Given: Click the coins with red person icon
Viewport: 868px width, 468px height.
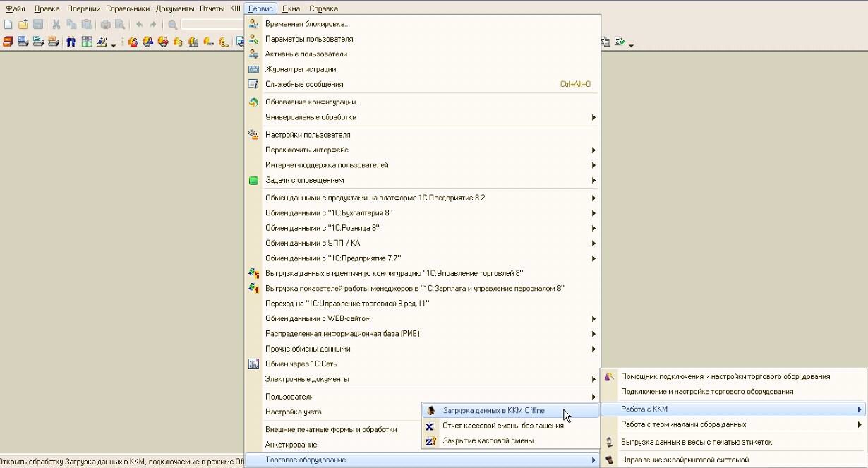Looking at the screenshot, I should tap(133, 42).
